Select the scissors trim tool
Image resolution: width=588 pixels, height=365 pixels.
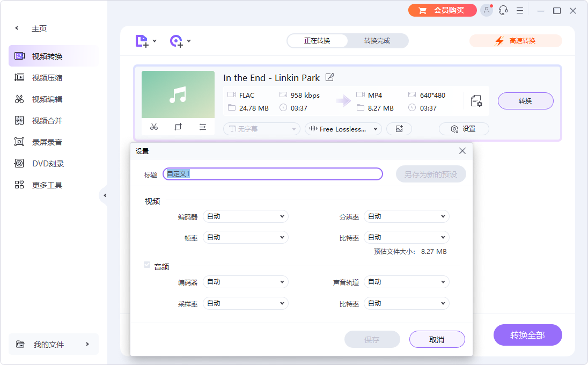pyautogui.click(x=154, y=127)
